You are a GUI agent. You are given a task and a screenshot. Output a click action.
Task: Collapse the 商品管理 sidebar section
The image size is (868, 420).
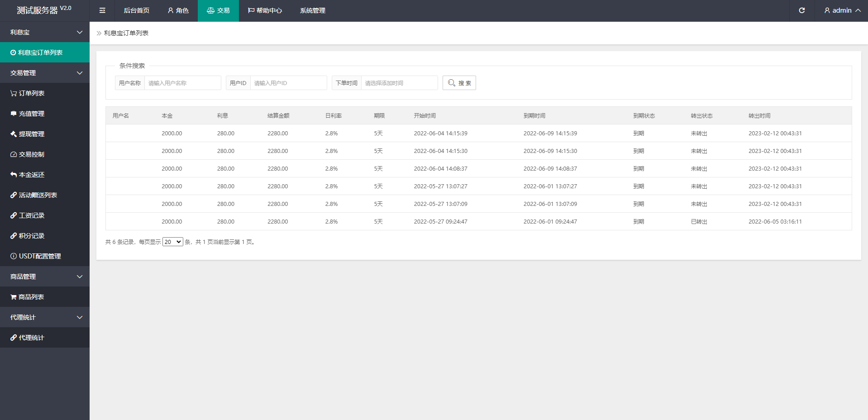[44, 277]
